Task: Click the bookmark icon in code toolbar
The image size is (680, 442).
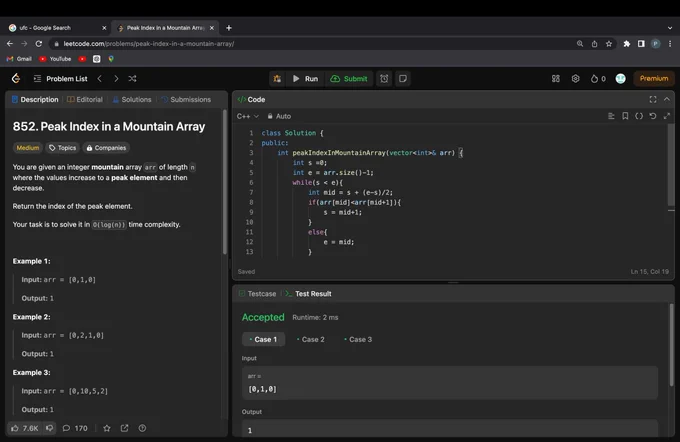Action: coord(625,116)
